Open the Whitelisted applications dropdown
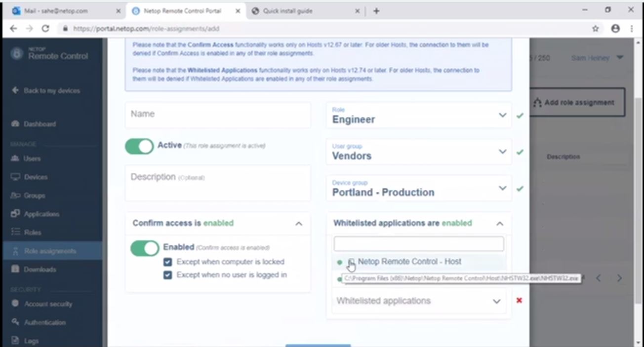The image size is (644, 347). click(419, 301)
